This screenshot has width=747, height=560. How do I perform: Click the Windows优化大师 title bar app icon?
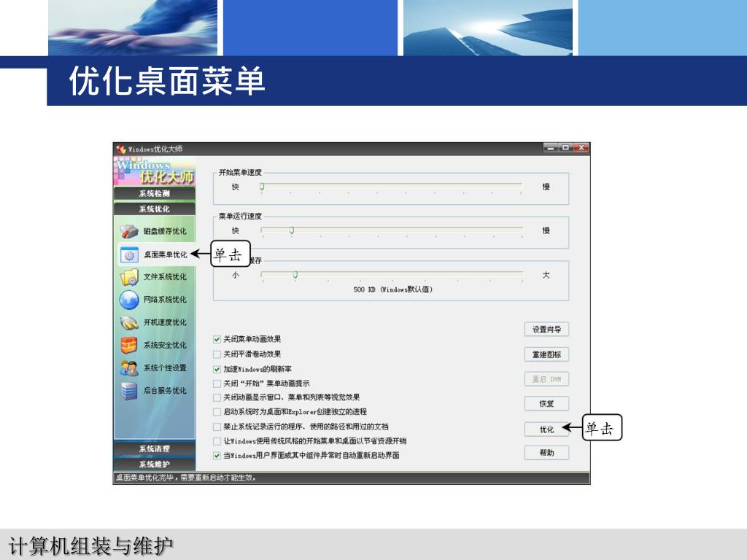pos(121,149)
